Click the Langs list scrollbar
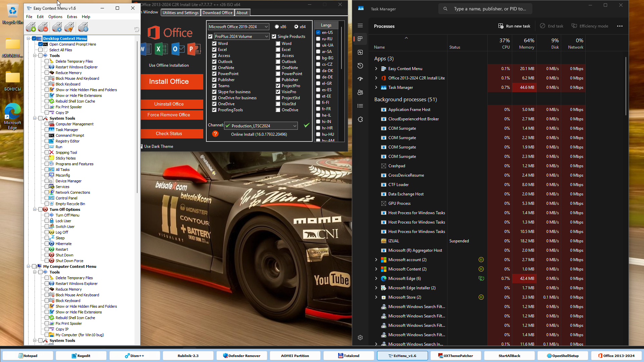This screenshot has height=362, width=644. coord(341,48)
